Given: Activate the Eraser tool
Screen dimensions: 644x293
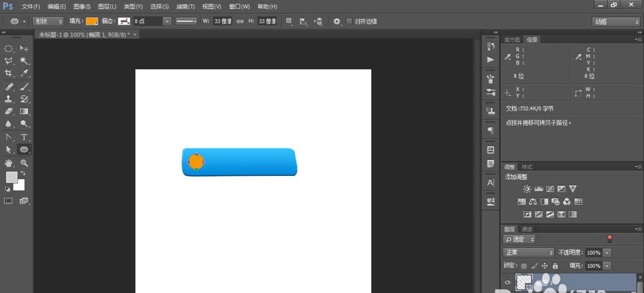Looking at the screenshot, I should coord(9,111).
